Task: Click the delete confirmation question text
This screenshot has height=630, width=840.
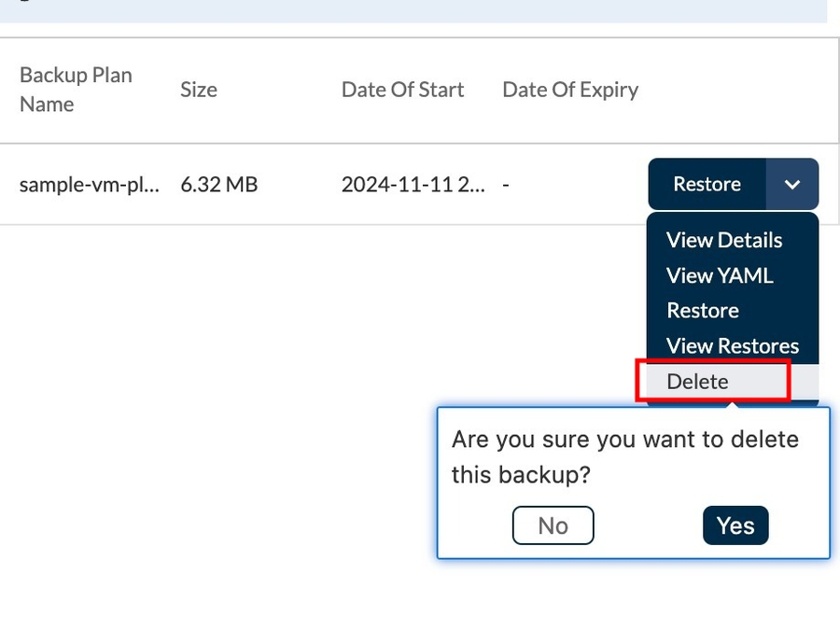Action: [x=624, y=456]
